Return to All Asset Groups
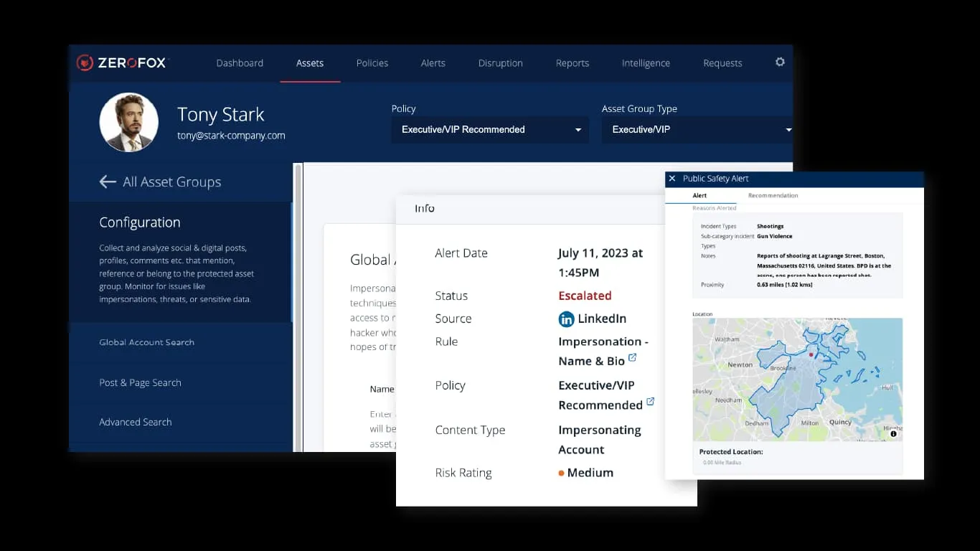 172,182
